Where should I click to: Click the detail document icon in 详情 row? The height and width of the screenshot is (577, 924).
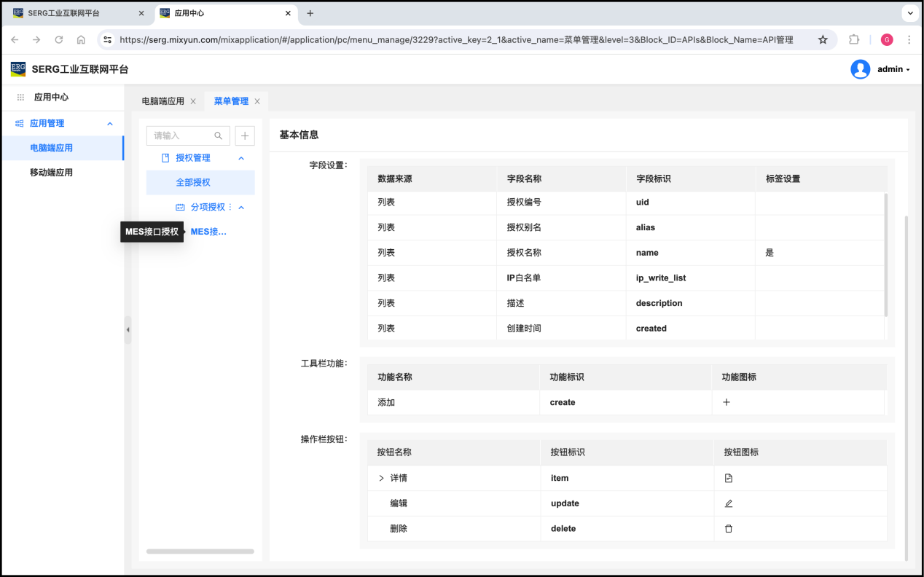click(x=728, y=478)
